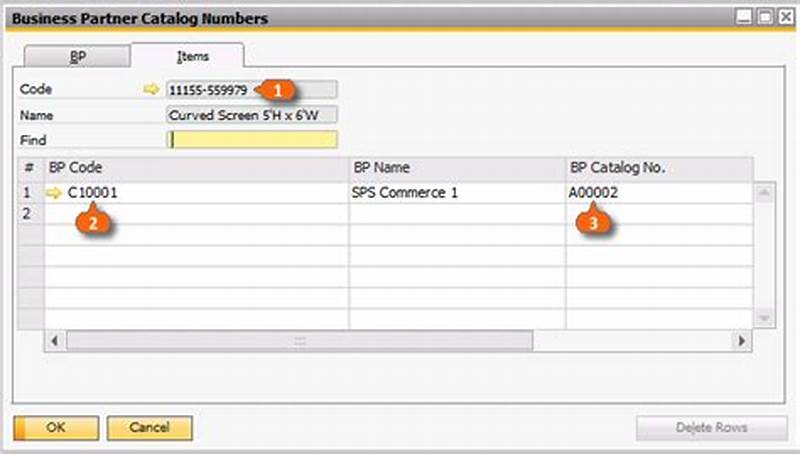This screenshot has width=800, height=454.
Task: Click vertical scrollbar down arrow
Action: [764, 318]
